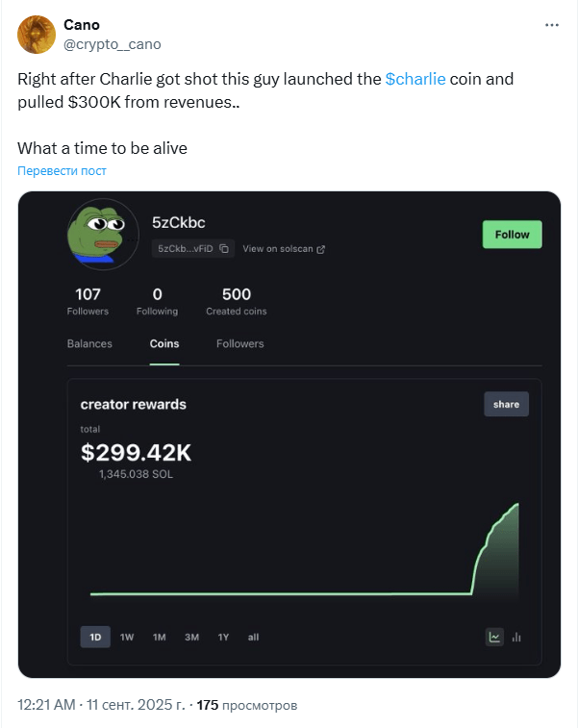Screen dimensions: 578x728
Task: Select the 1D time range
Action: 95,637
